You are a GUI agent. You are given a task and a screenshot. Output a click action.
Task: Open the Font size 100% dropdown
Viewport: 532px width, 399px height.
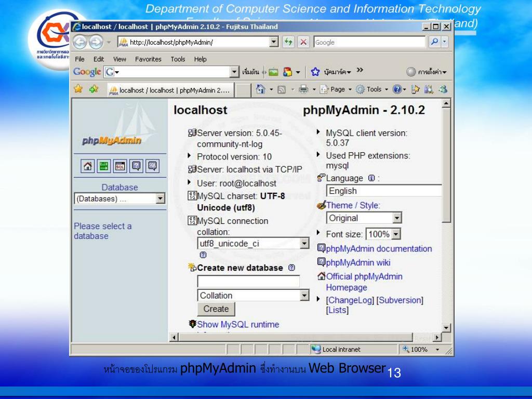coord(383,234)
